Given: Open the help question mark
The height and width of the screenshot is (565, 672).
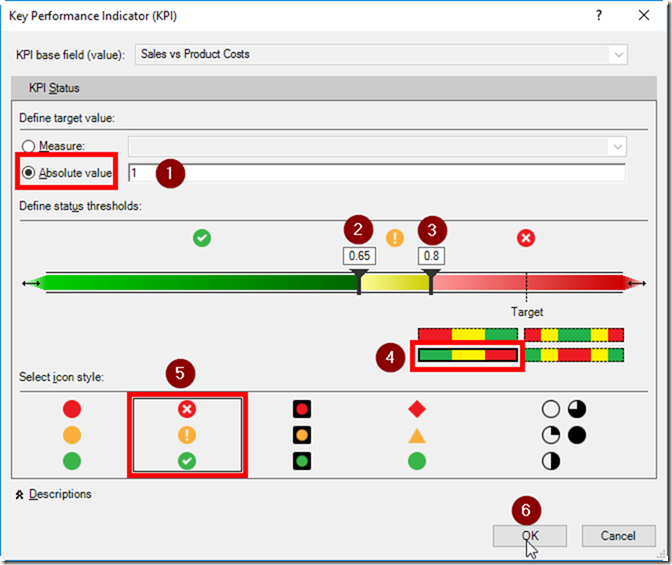Looking at the screenshot, I should tap(599, 15).
